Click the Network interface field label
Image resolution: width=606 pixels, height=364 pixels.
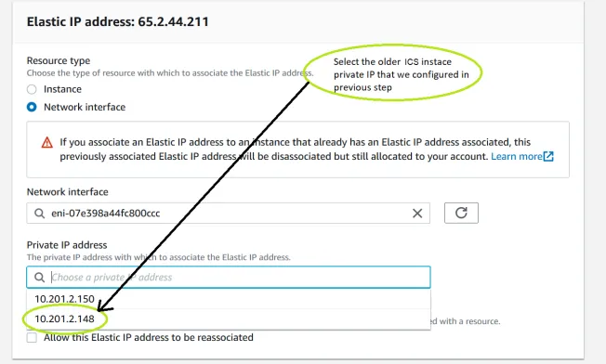(x=67, y=192)
